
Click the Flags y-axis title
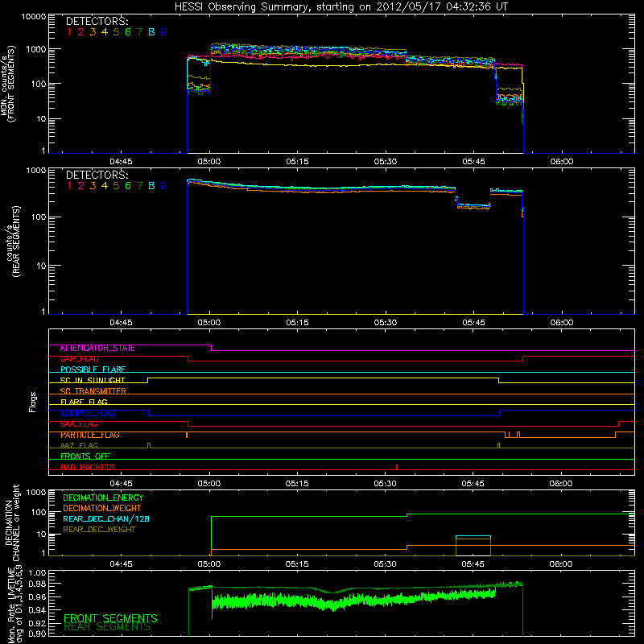33,402
